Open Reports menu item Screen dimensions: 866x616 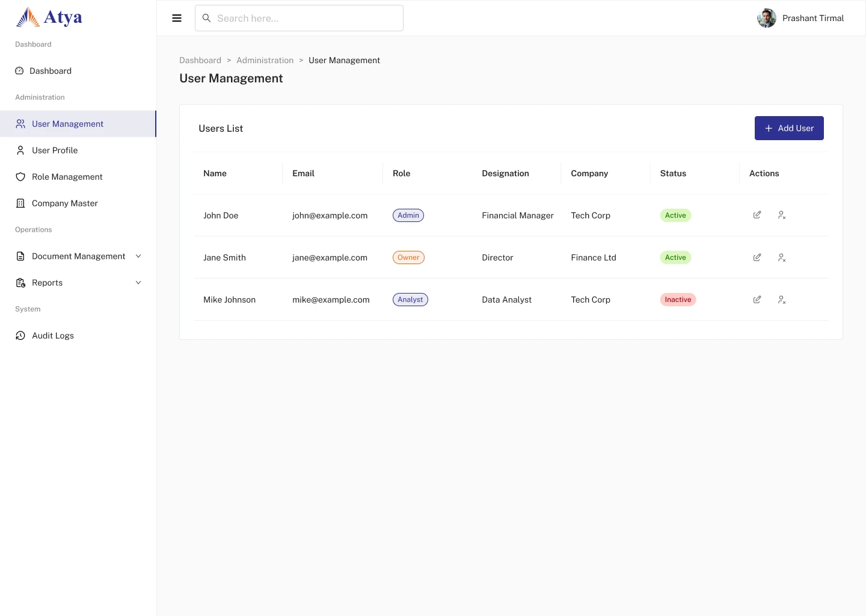pos(78,283)
